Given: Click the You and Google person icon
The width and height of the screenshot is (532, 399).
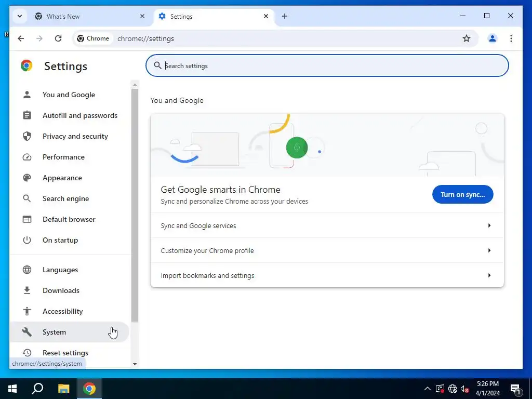Looking at the screenshot, I should [27, 95].
